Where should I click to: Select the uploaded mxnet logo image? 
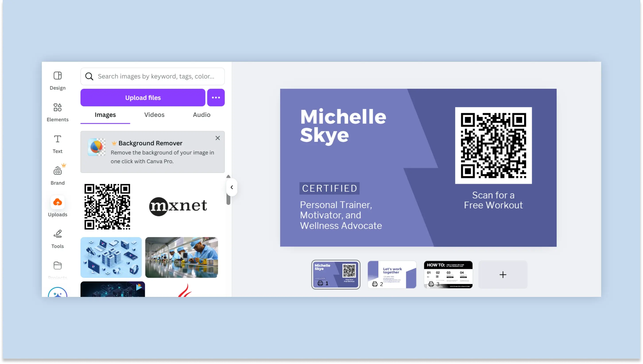[178, 206]
